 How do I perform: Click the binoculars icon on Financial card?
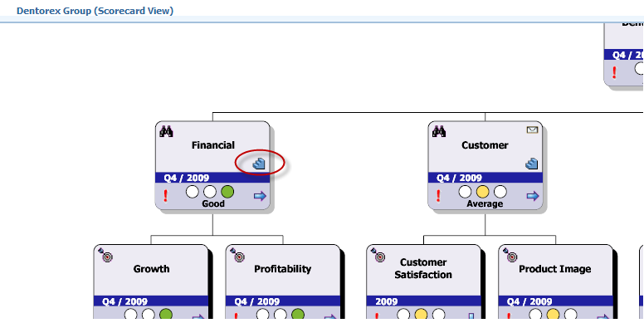pyautogui.click(x=166, y=131)
